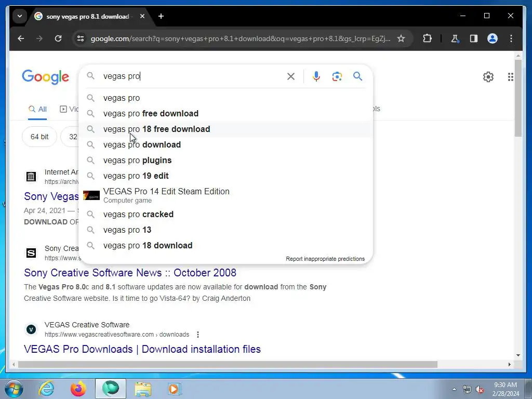Start a voice search with the microphone
Image resolution: width=532 pixels, height=399 pixels.
tap(316, 76)
